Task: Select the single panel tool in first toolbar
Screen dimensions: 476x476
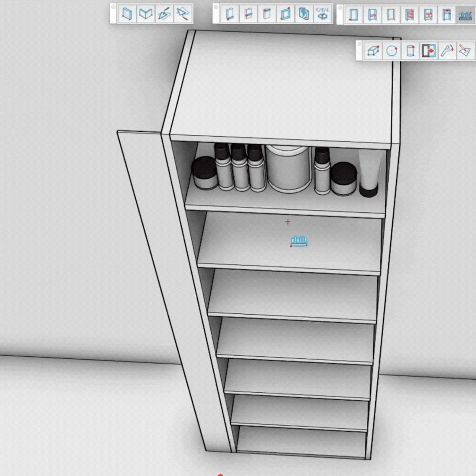Action: tap(127, 14)
